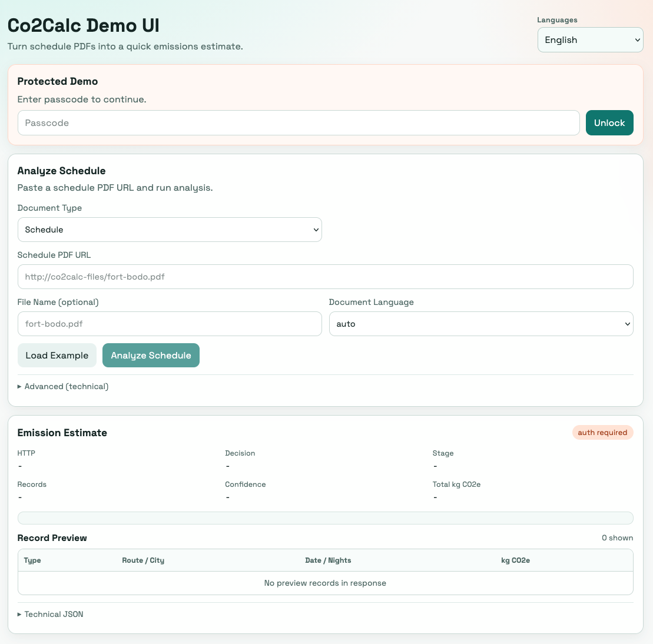Screen dimensions: 653x644
Task: Focus the File Name optional field
Action: (x=170, y=324)
